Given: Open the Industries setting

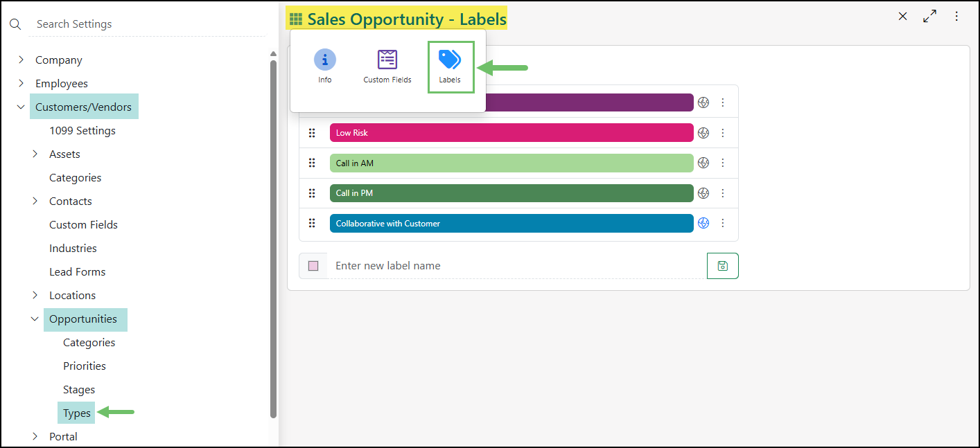Looking at the screenshot, I should click(73, 249).
